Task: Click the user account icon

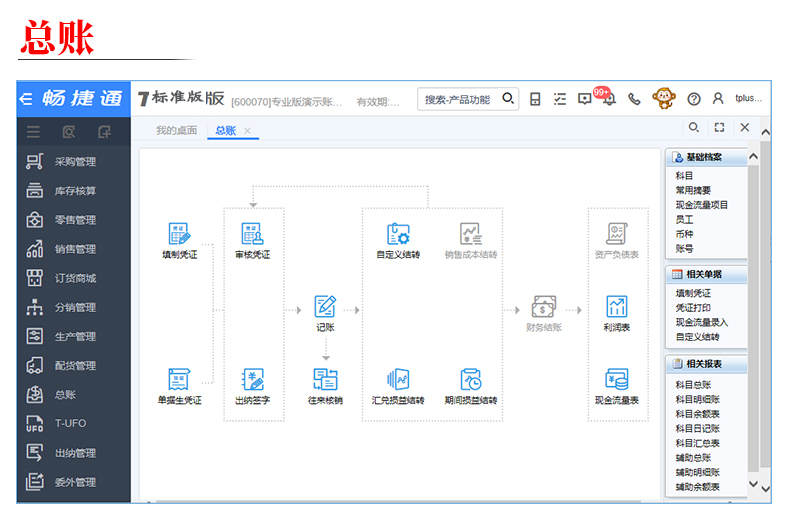Action: tap(718, 98)
